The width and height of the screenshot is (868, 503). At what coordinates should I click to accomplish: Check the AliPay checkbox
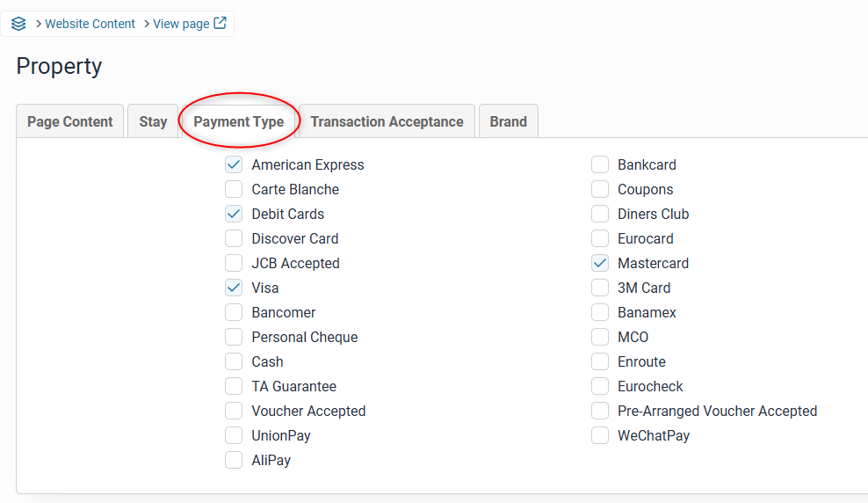234,460
